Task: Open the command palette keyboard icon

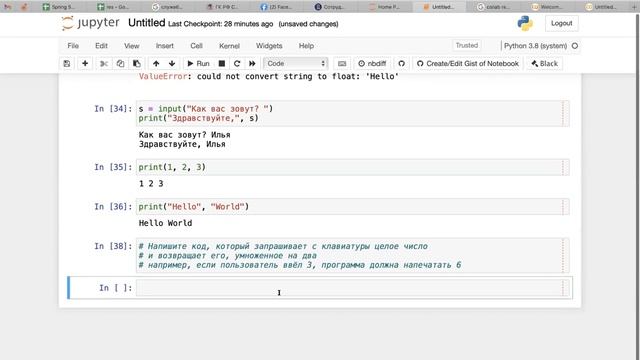Action: [342, 64]
